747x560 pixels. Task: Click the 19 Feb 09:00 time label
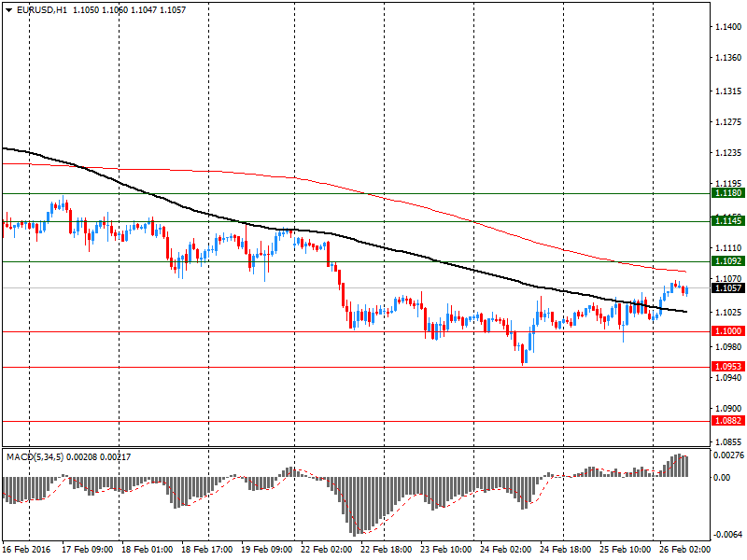[267, 550]
